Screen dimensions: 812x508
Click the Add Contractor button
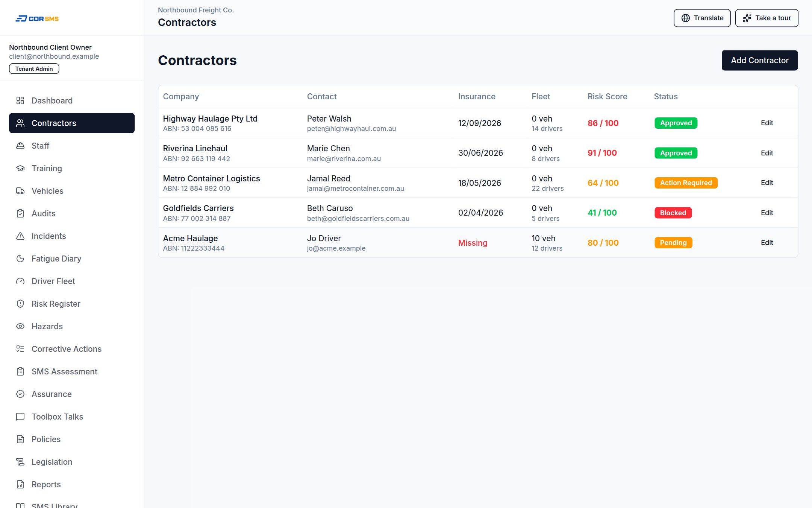[x=759, y=60]
